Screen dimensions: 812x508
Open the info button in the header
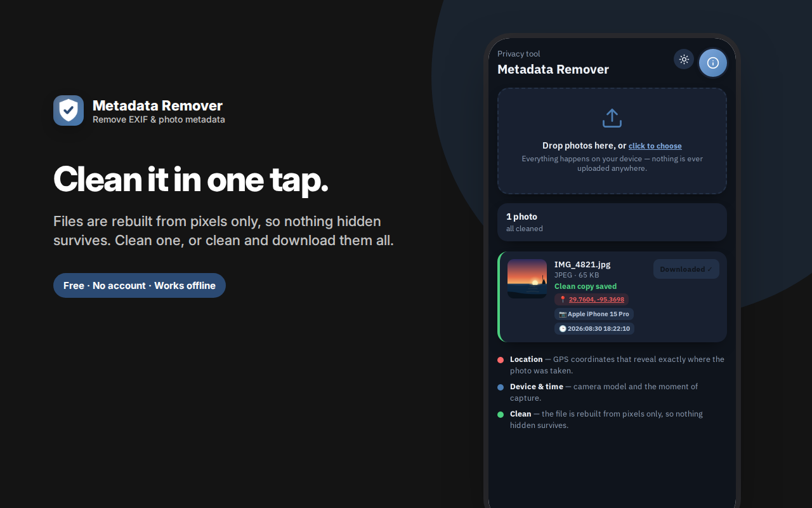[713, 63]
